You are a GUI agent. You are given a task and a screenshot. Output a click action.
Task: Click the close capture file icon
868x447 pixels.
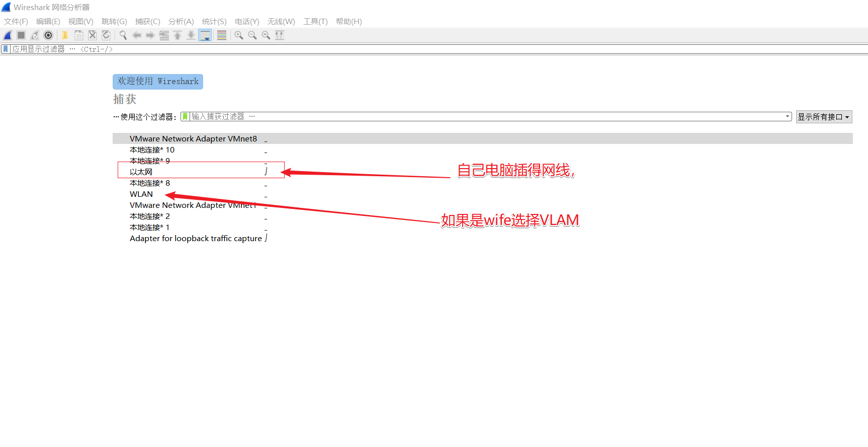pyautogui.click(x=93, y=35)
